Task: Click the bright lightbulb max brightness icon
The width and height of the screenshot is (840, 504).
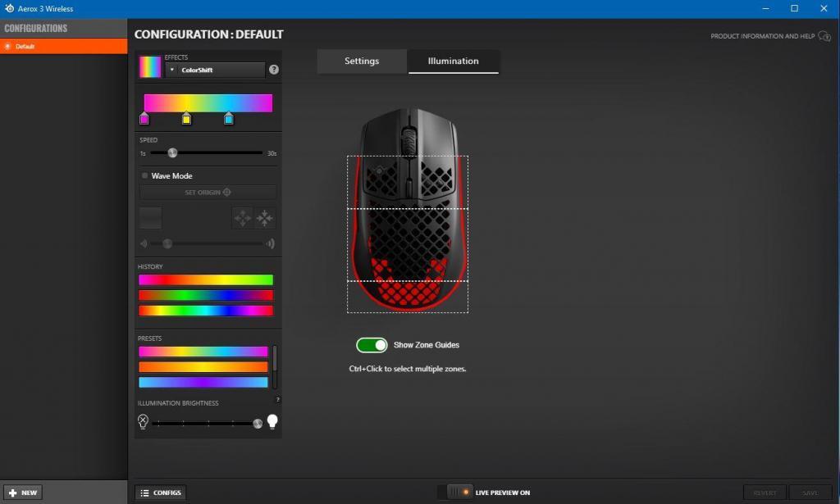Action: pos(272,422)
